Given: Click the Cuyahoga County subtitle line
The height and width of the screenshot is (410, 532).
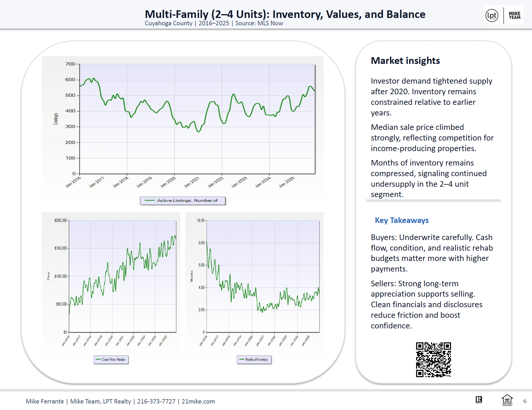Looking at the screenshot, I should (214, 23).
